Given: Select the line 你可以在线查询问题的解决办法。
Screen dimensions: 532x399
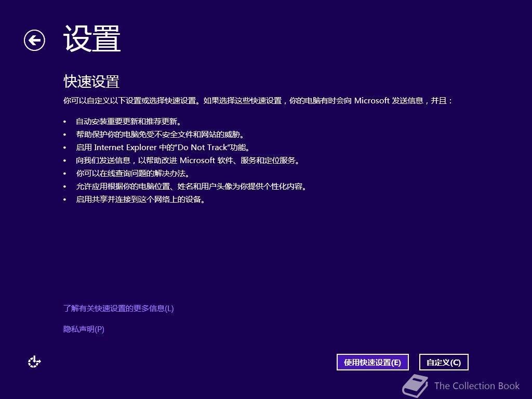Looking at the screenshot, I should tap(132, 174).
